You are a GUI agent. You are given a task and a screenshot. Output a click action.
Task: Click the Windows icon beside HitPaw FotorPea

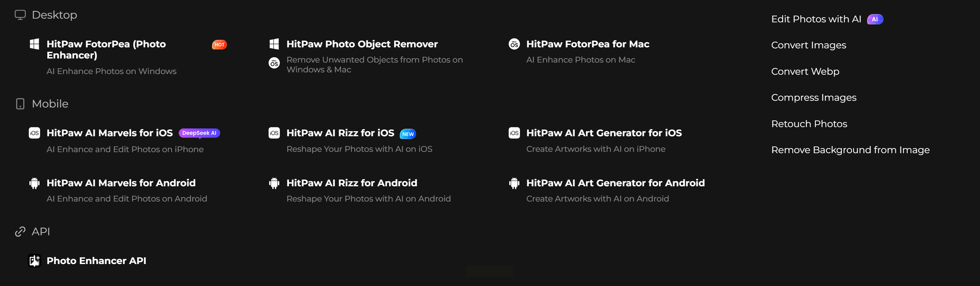(34, 44)
